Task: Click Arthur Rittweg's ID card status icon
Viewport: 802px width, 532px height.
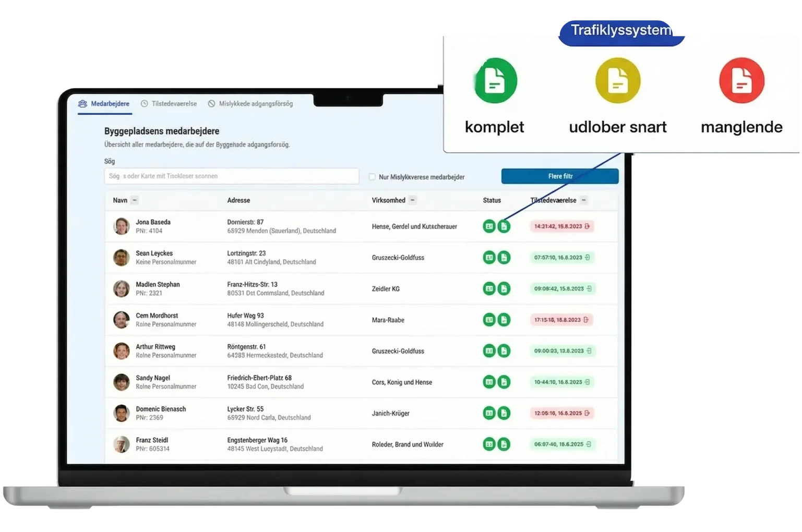Action: point(489,351)
